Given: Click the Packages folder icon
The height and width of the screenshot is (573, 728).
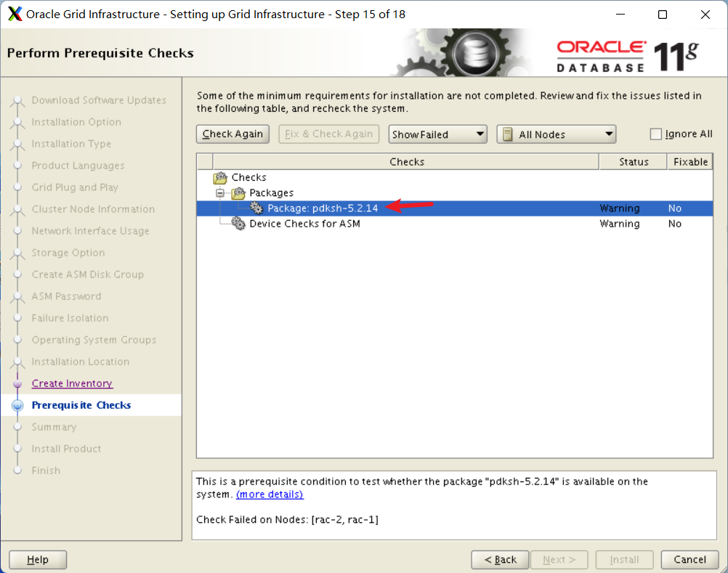Looking at the screenshot, I should (238, 193).
